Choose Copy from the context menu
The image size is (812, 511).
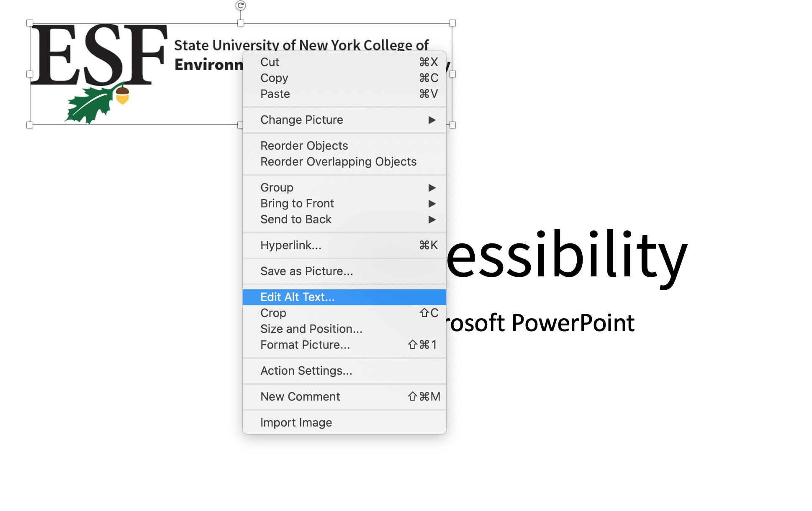[x=344, y=78]
